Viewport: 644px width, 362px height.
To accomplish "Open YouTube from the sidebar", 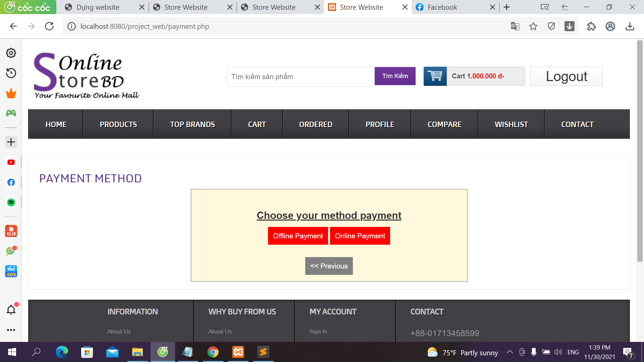I will (11, 162).
